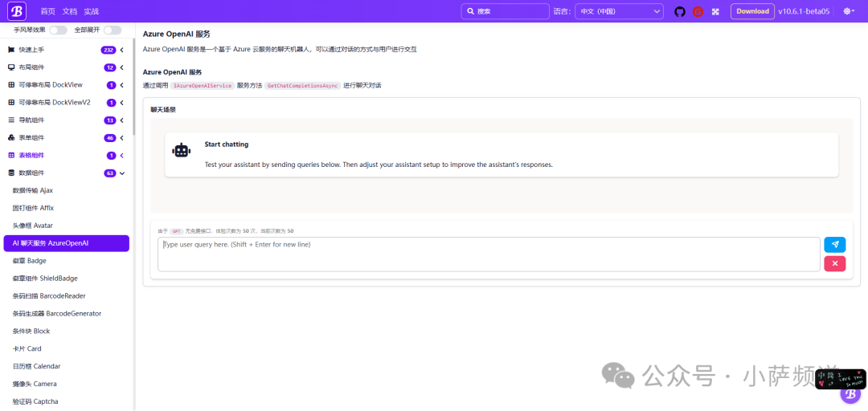Click the table icon beside 表格组件
Screen dimensions: 868x411
11,156
